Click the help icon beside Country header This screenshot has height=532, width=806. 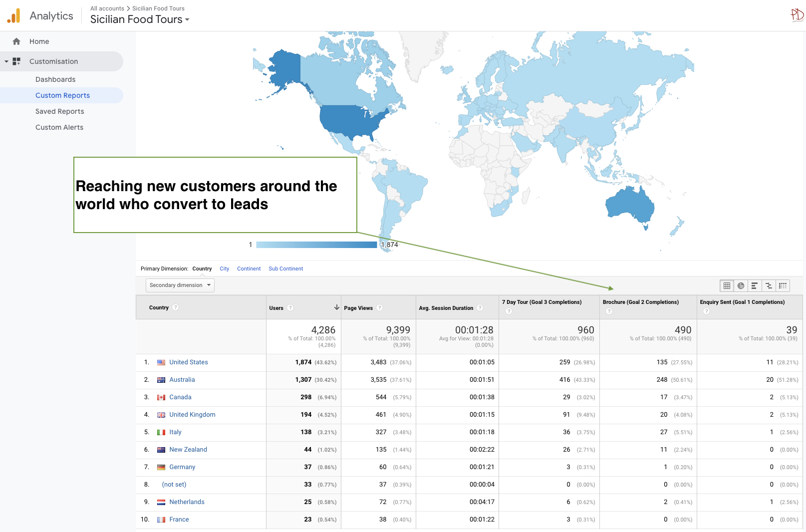tap(176, 307)
